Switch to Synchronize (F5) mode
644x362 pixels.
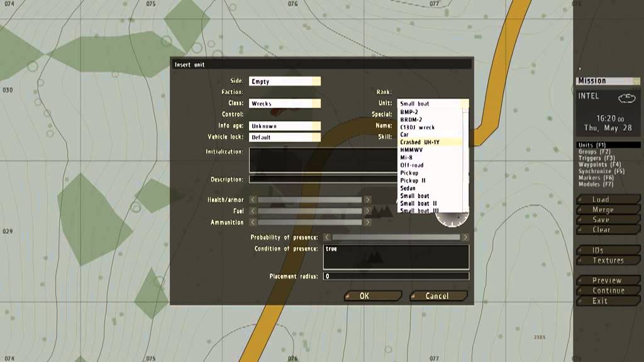tap(601, 171)
